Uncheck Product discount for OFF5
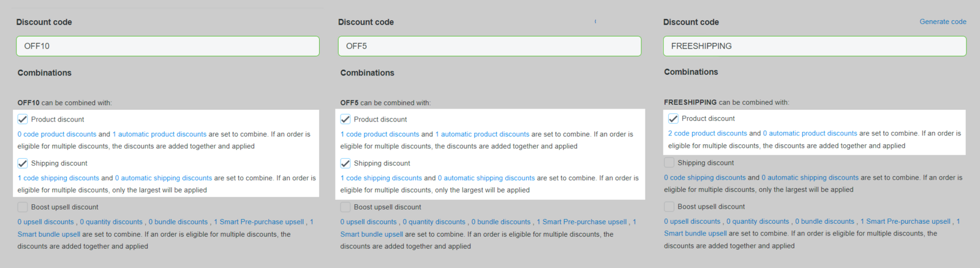This screenshot has width=980, height=268. point(345,119)
